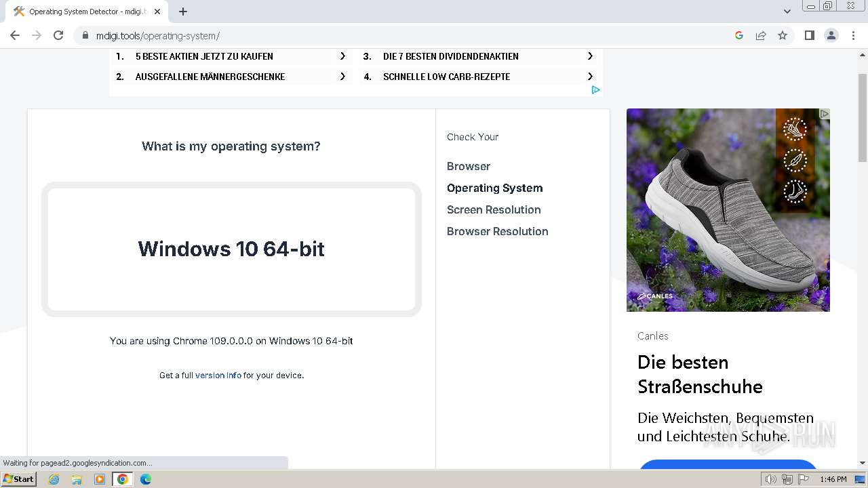Click the 1:46 PM taskbar clock
The image size is (868, 488).
[x=833, y=479]
